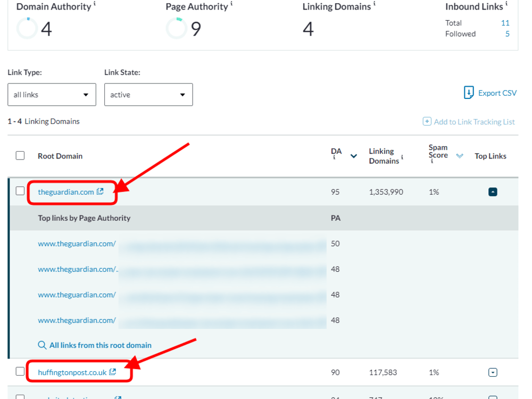
Task: Click the Add to Link Tracking List plus icon
Action: [427, 121]
